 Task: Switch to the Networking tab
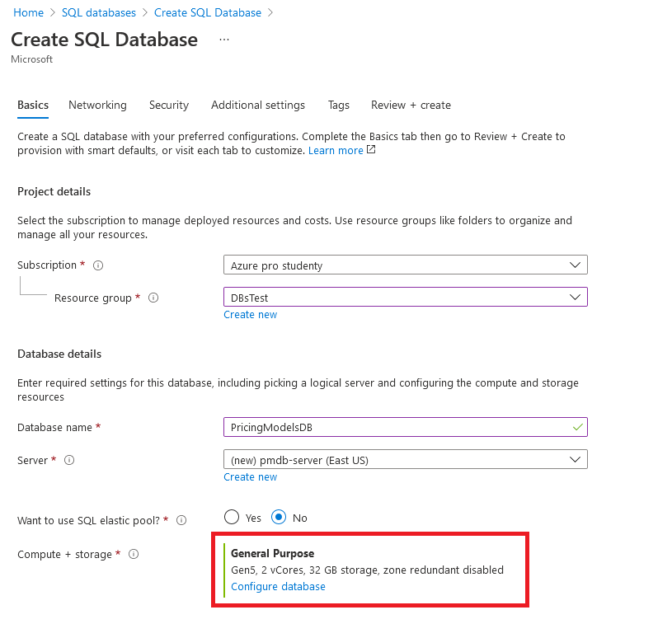97,105
